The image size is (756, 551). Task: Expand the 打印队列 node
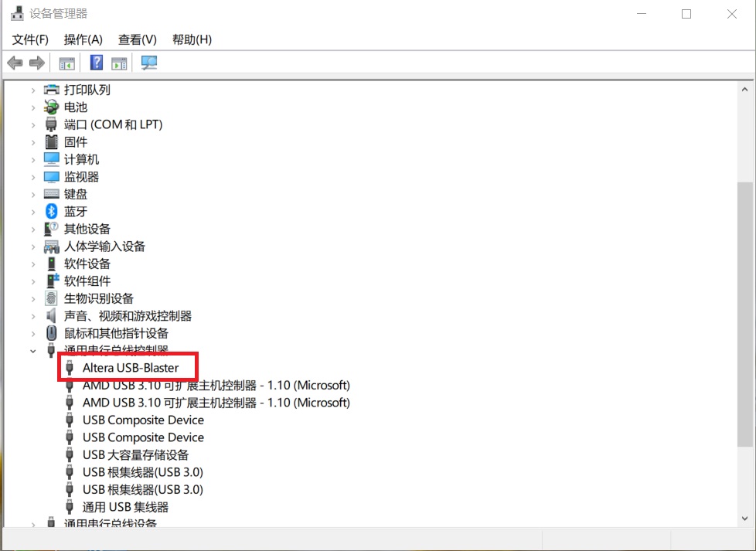pyautogui.click(x=32, y=90)
